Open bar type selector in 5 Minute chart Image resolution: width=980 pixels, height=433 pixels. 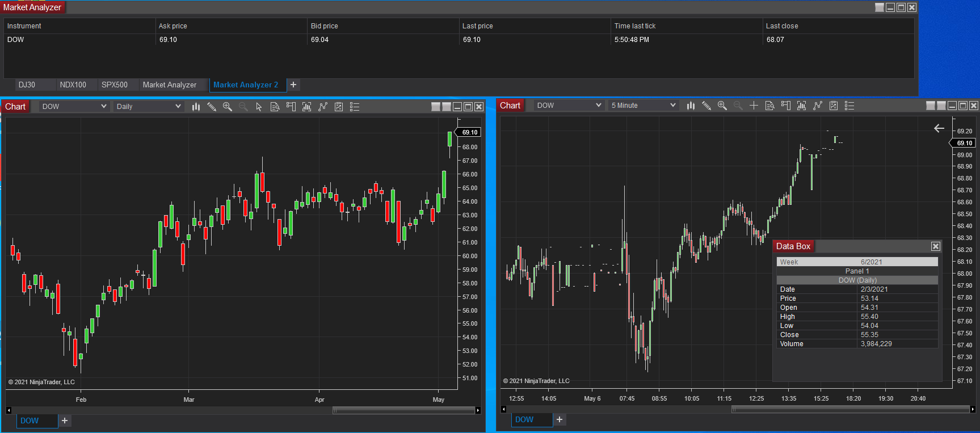(x=691, y=106)
